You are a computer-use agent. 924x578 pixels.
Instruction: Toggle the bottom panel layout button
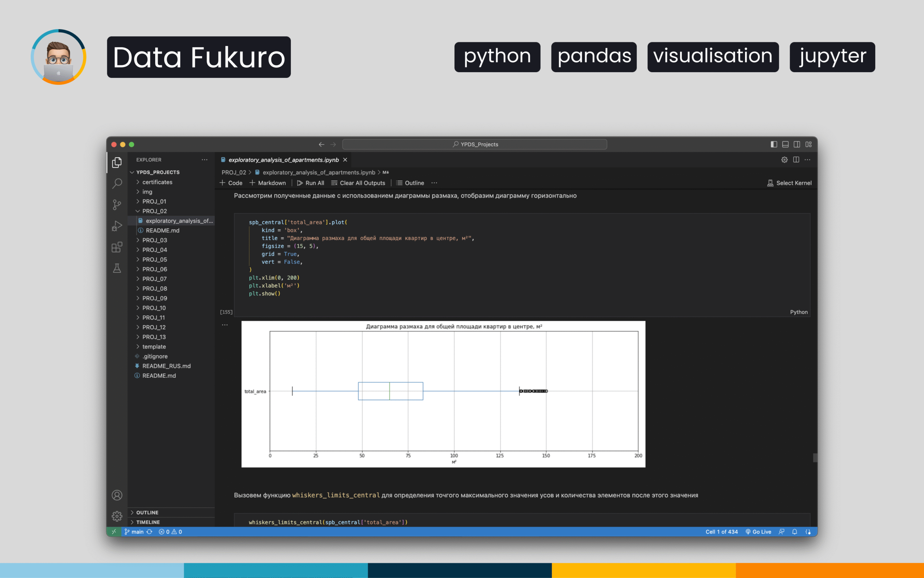pos(785,144)
